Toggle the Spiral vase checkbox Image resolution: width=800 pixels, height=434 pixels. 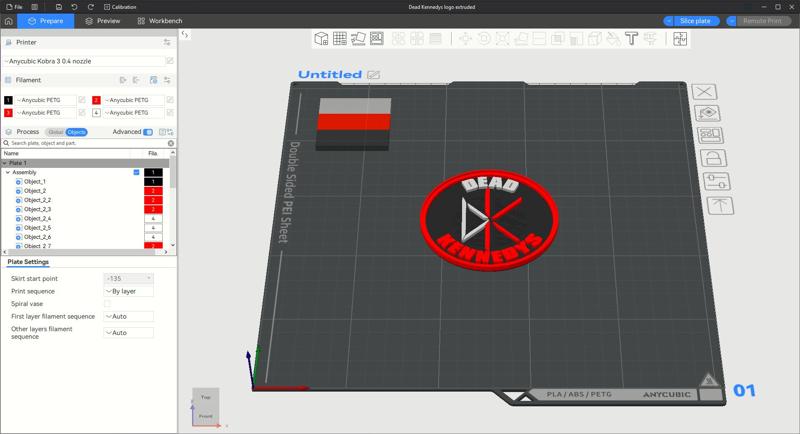click(107, 304)
